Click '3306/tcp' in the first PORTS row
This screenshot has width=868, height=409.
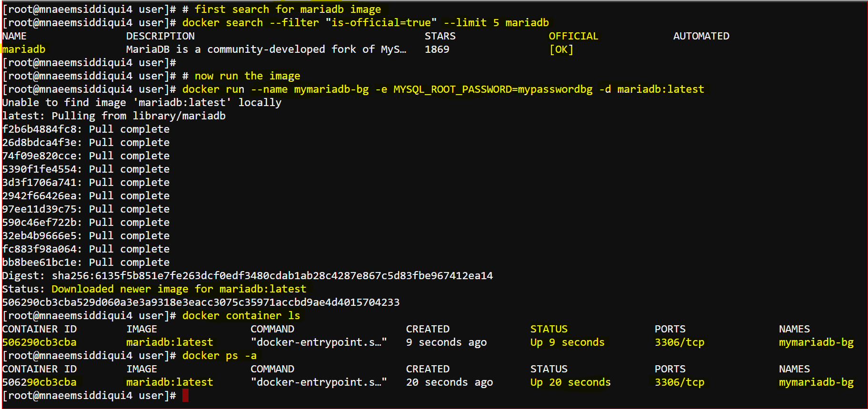point(679,342)
